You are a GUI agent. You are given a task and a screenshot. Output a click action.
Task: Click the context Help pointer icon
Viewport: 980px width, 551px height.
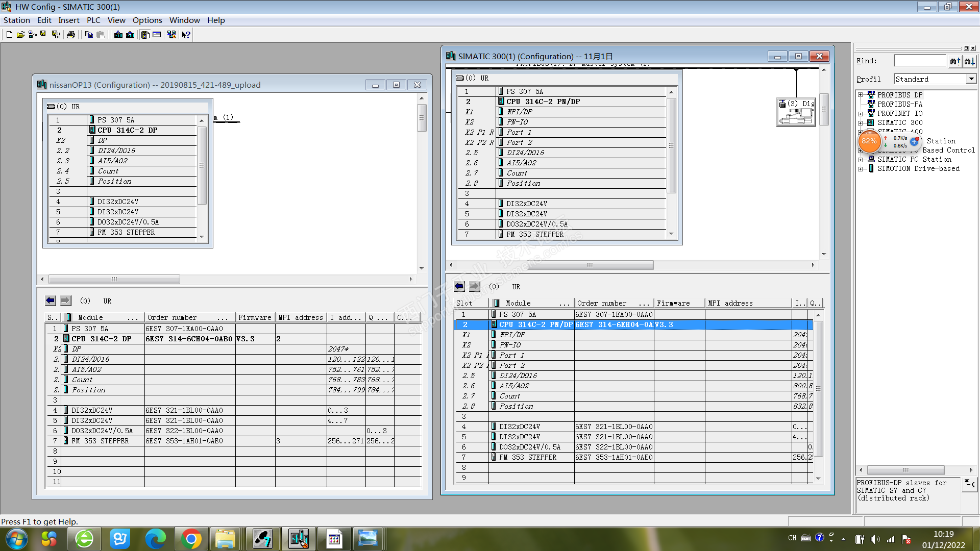click(186, 35)
